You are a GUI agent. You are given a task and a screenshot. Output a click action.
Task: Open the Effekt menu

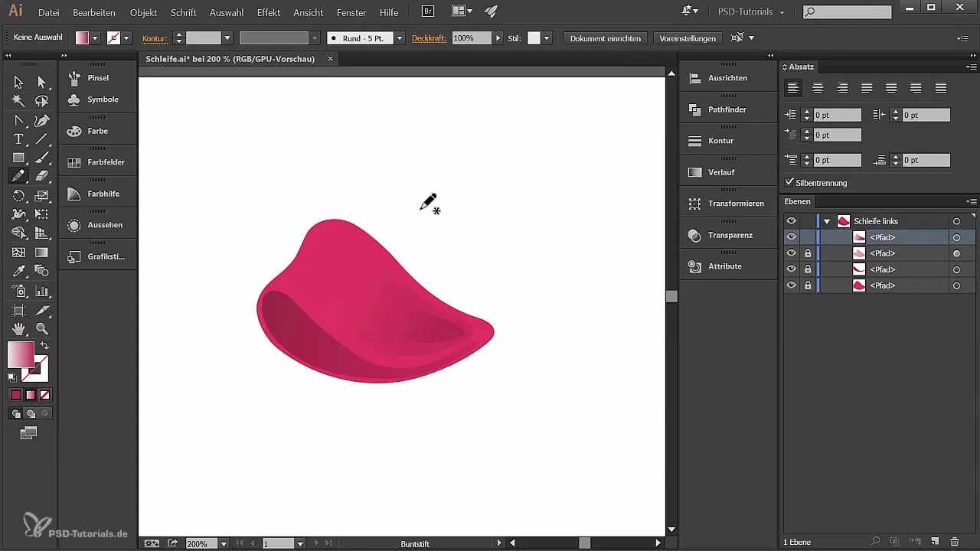(x=269, y=12)
